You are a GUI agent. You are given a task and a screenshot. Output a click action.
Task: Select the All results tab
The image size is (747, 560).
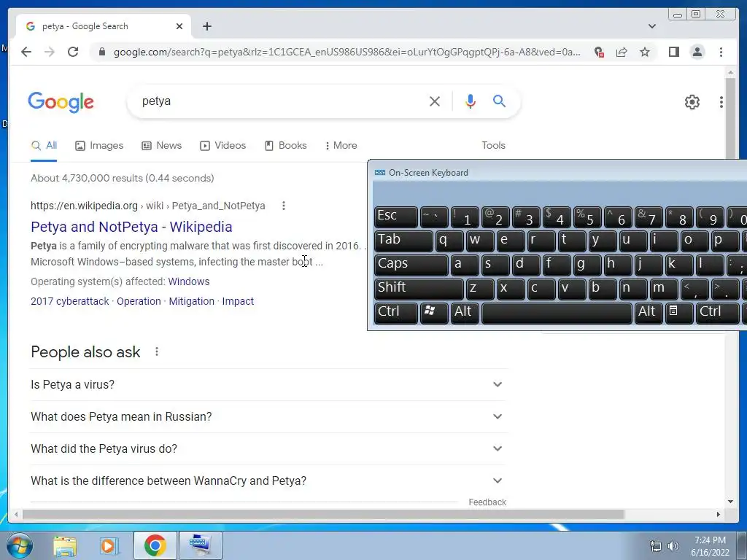pos(44,145)
